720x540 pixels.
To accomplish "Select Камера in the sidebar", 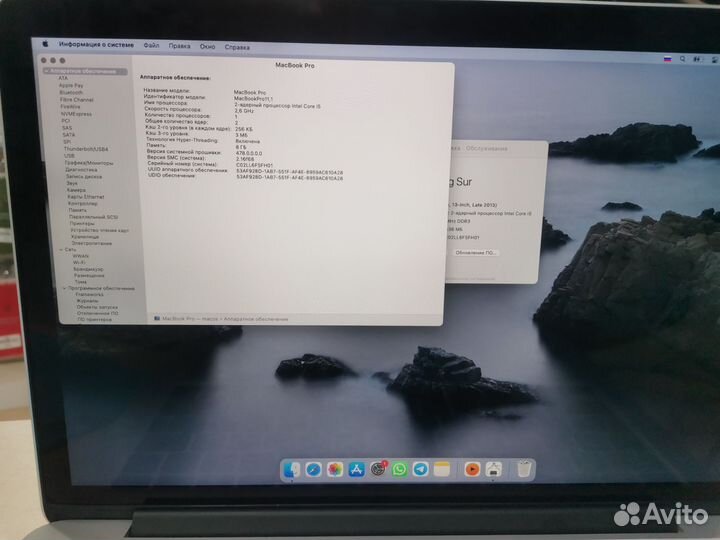I will click(76, 190).
